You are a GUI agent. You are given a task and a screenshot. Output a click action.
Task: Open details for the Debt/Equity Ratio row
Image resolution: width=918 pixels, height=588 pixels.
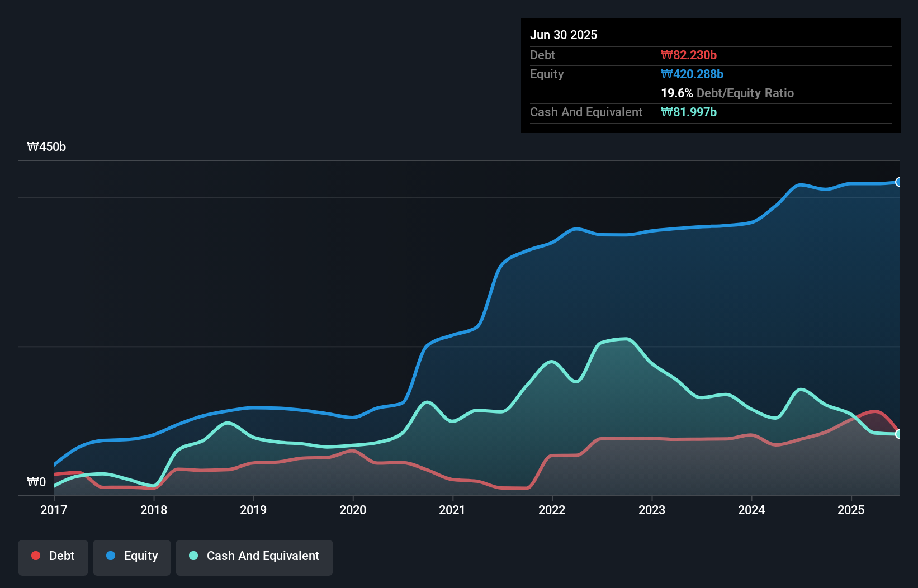(x=727, y=93)
